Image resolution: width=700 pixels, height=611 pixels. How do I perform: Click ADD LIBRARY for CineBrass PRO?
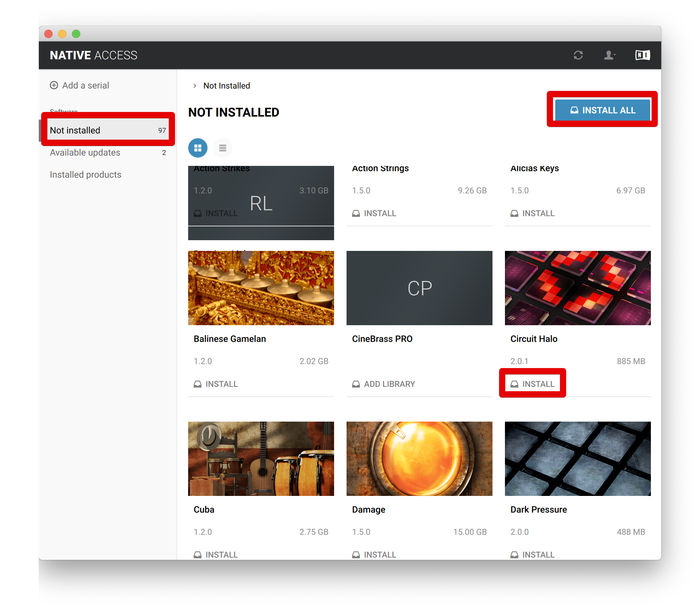coord(384,384)
